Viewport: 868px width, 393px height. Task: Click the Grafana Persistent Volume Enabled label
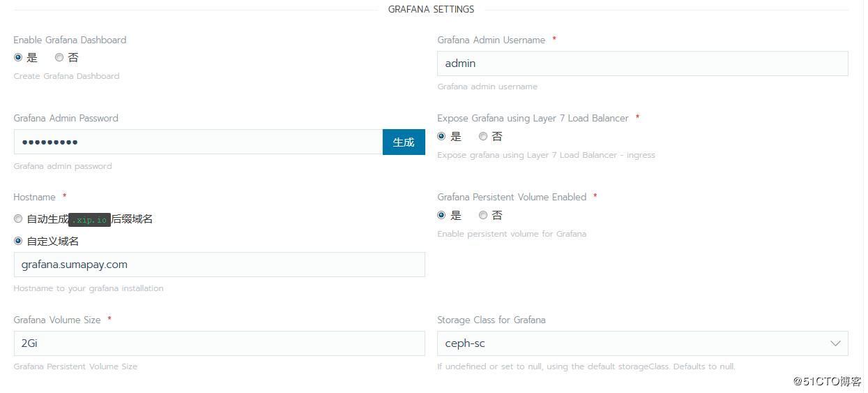tap(512, 198)
